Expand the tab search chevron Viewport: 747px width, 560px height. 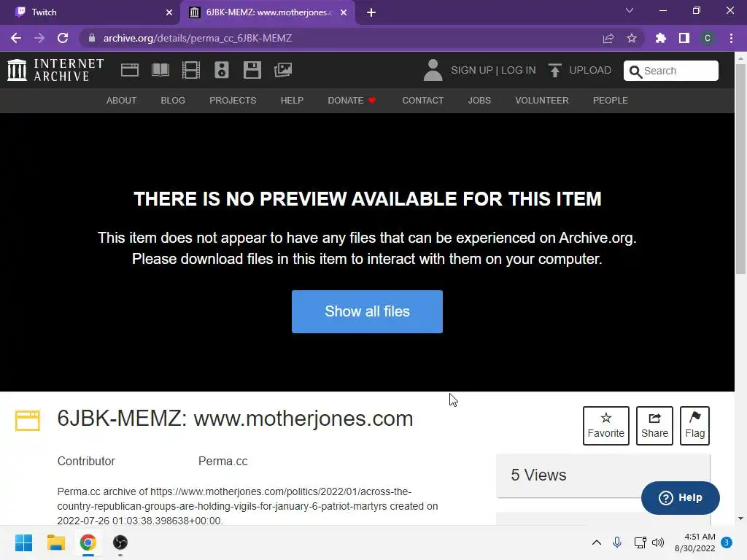coord(630,10)
